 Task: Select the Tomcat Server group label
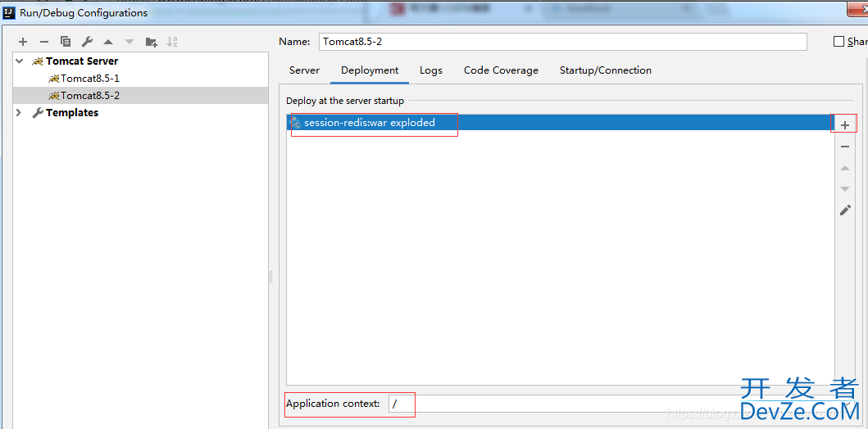click(82, 61)
